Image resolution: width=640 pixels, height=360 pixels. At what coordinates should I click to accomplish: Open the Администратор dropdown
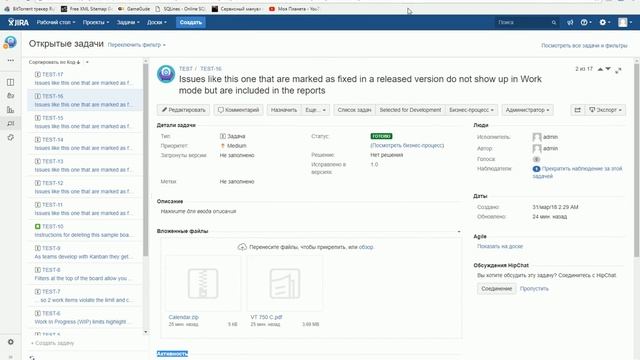[527, 110]
